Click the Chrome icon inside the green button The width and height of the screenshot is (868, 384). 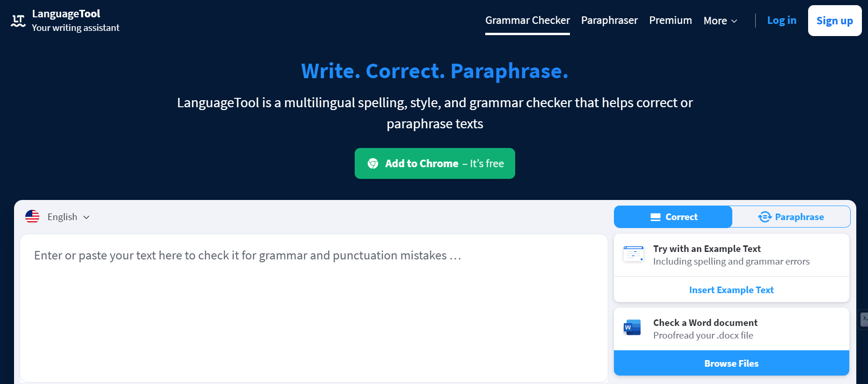[x=373, y=163]
